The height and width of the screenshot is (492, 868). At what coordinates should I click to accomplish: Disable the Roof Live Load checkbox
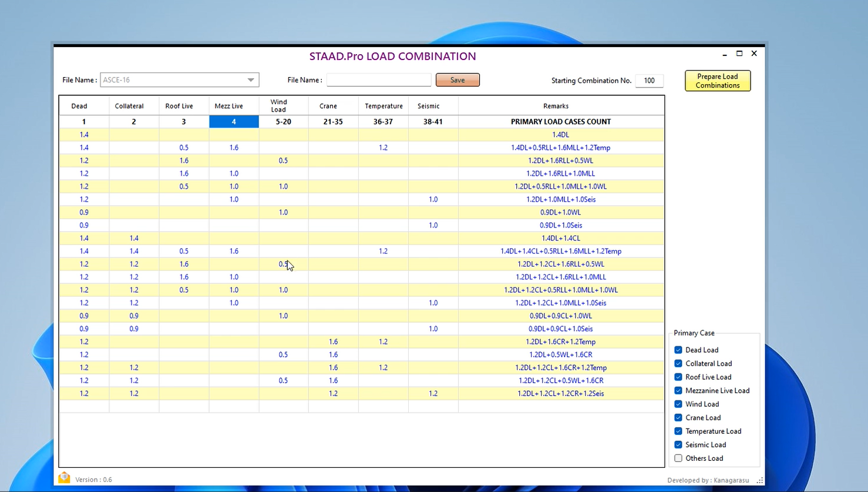pos(678,377)
